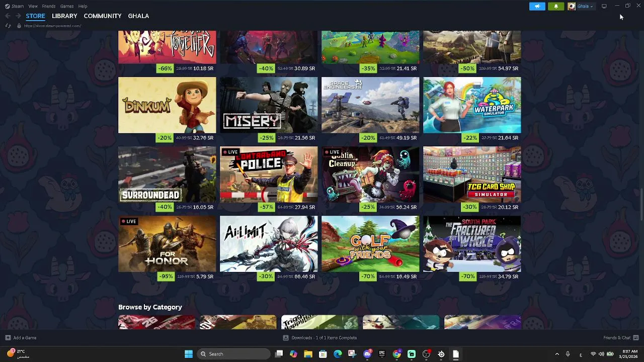
Task: Click the LIVE badge on For Honor
Action: (x=128, y=221)
